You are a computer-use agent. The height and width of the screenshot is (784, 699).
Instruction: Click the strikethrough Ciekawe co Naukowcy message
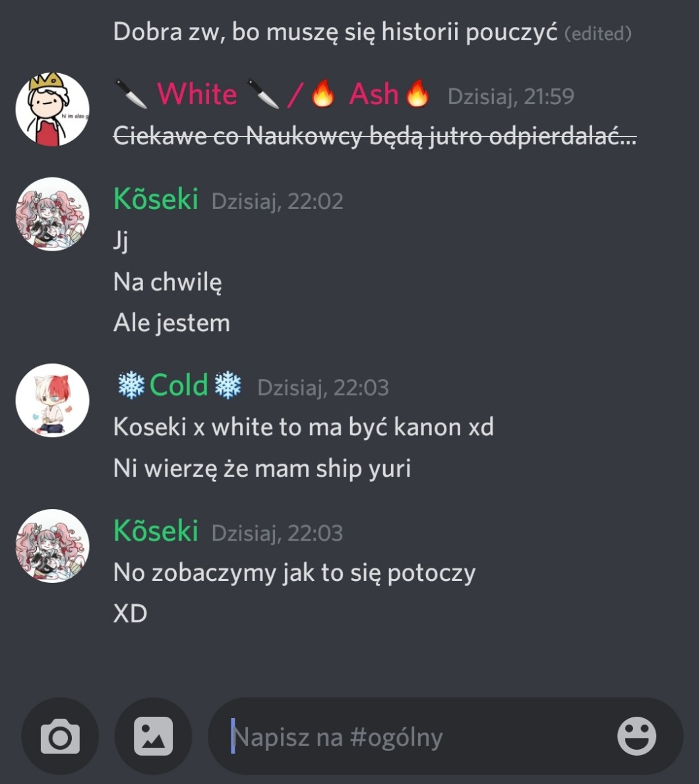[x=375, y=135]
